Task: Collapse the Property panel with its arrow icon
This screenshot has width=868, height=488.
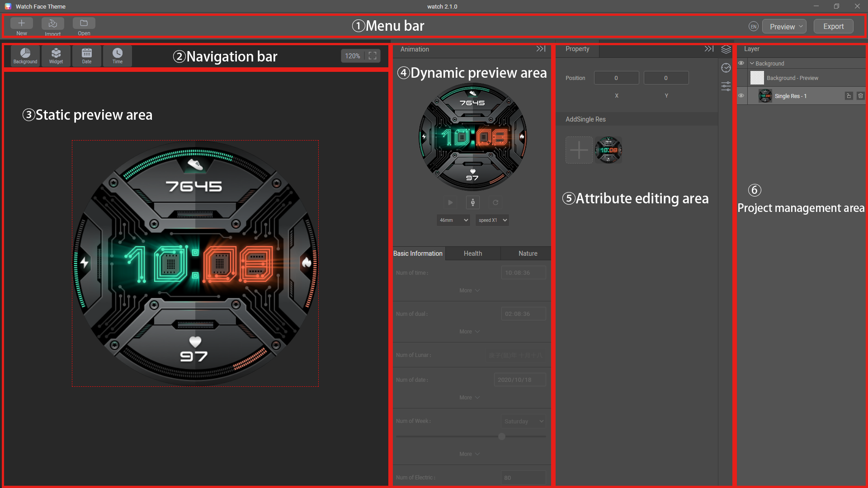Action: point(709,49)
